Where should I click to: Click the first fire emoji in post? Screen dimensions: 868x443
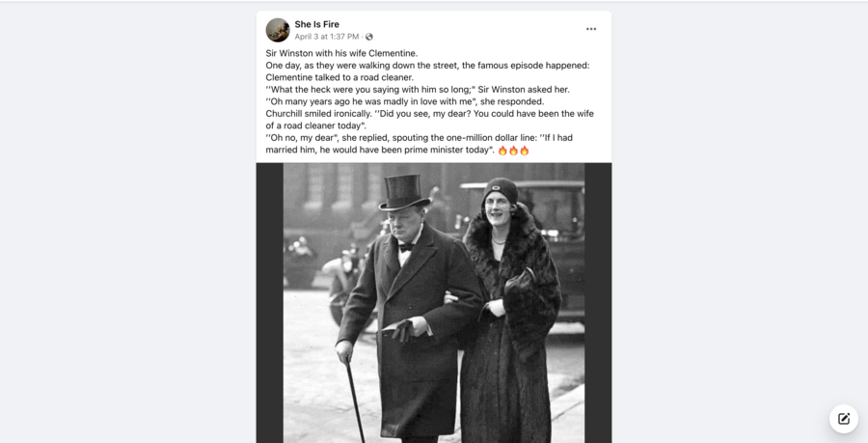click(502, 150)
